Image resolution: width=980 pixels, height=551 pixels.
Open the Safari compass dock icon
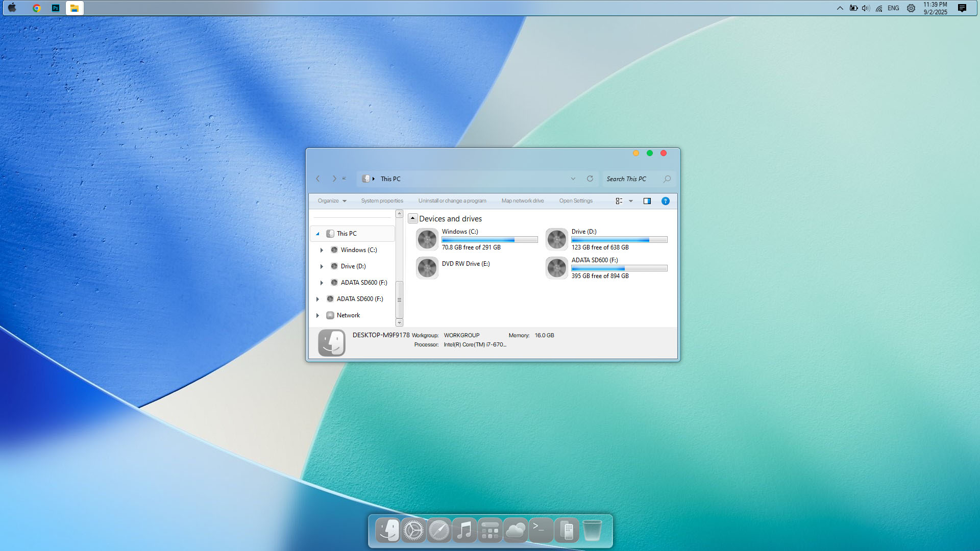[x=438, y=530]
